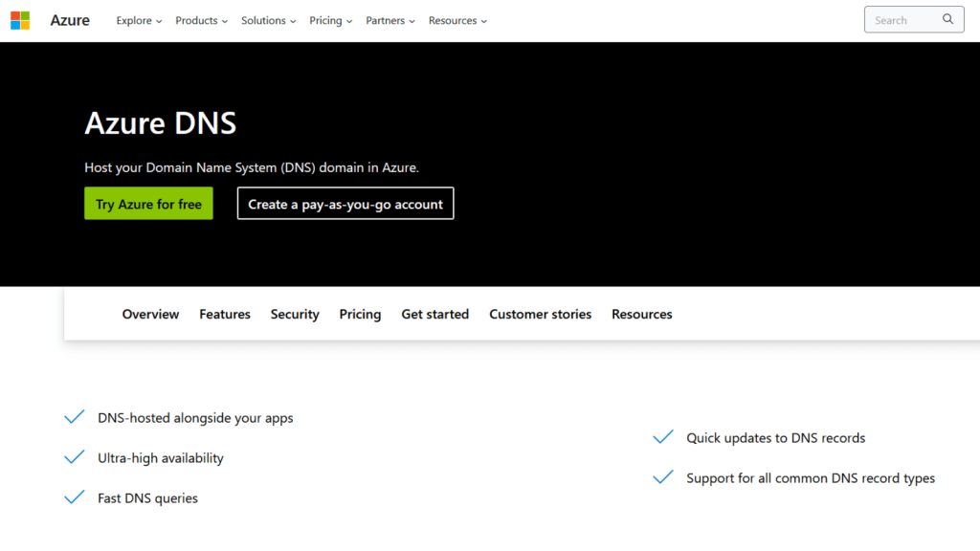Click checkmark icon beside DNS-hosted alongside your apps
Image resolution: width=980 pixels, height=551 pixels.
pyautogui.click(x=75, y=417)
